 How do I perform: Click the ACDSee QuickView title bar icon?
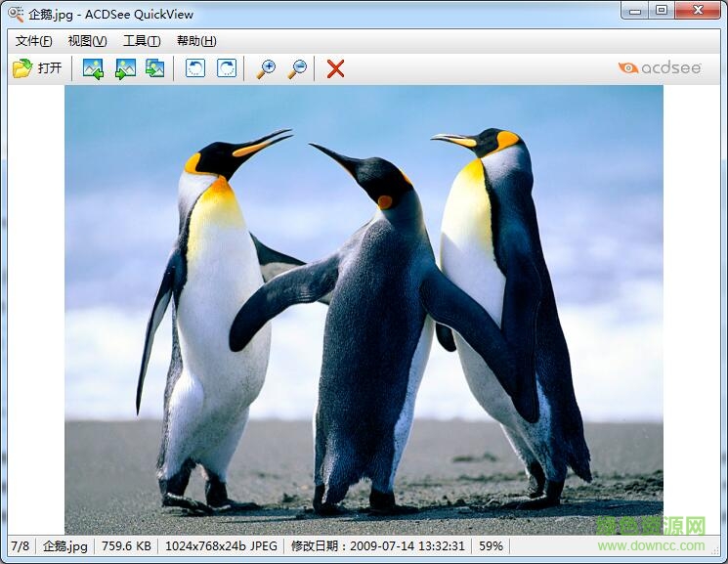pos(16,14)
